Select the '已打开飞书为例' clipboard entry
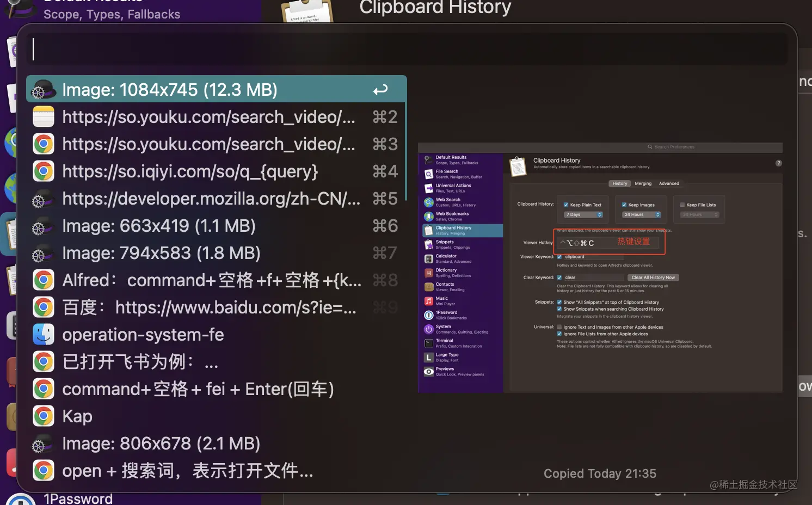Image resolution: width=812 pixels, height=505 pixels. 217,362
